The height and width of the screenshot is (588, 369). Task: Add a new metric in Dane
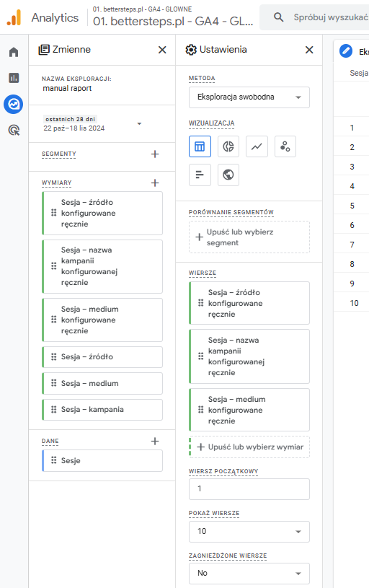(155, 441)
